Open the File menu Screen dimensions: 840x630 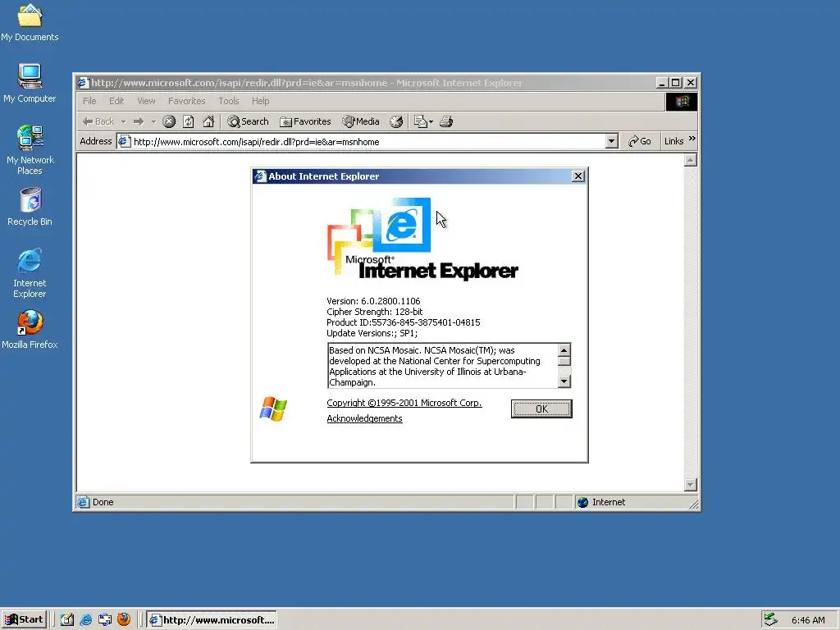click(x=89, y=101)
